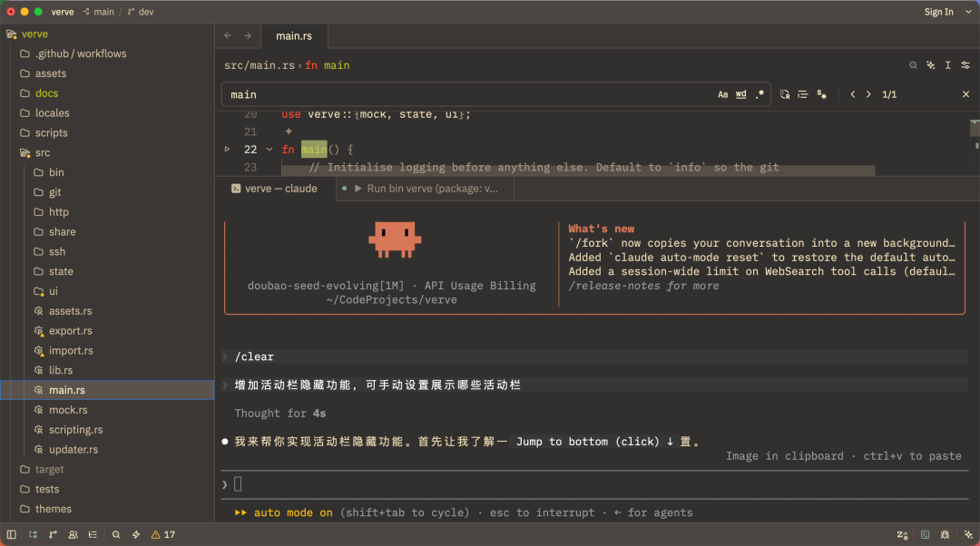
Task: Open the Project Panel icon in status bar
Action: tap(34, 535)
